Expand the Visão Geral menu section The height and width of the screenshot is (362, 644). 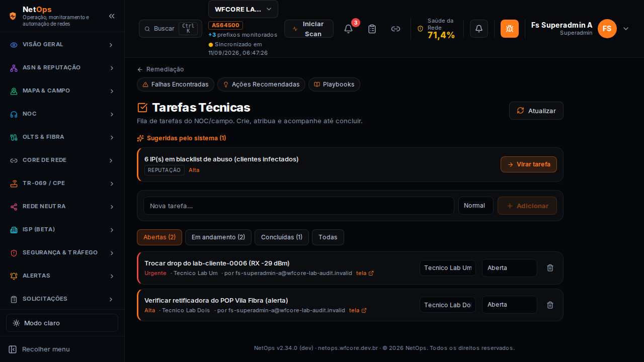(111, 45)
